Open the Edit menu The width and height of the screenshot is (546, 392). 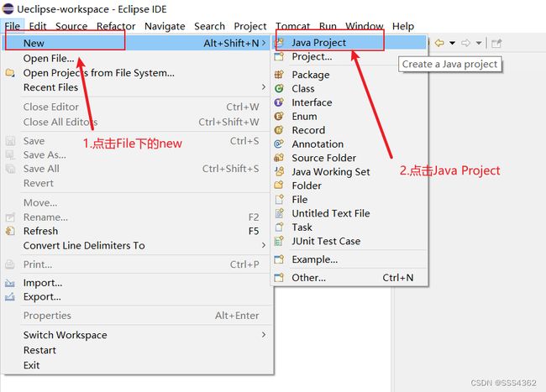(38, 26)
